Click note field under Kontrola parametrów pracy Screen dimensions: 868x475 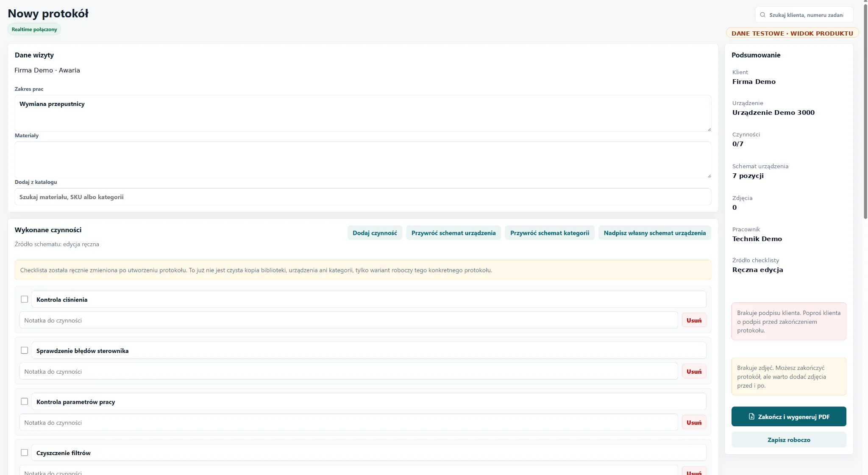tap(348, 422)
